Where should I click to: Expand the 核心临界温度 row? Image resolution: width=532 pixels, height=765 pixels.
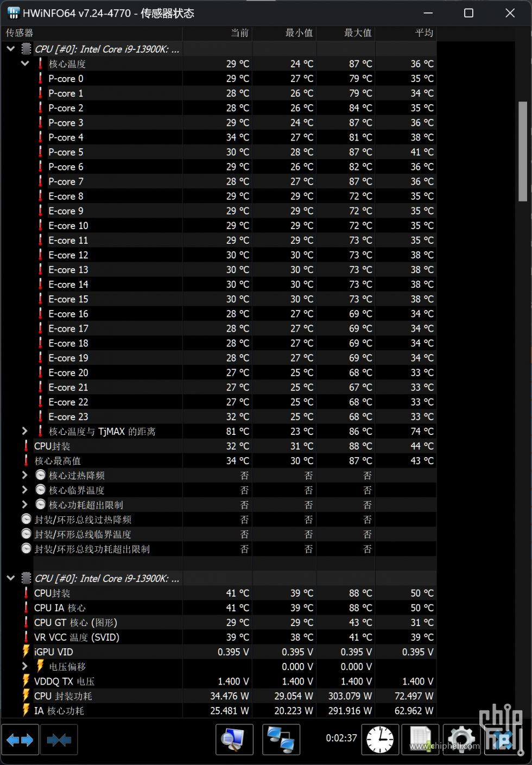(x=25, y=490)
